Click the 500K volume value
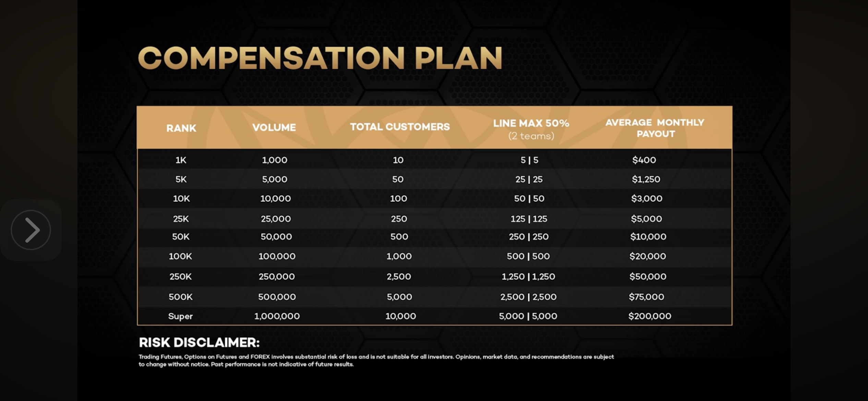868x401 pixels. pyautogui.click(x=276, y=296)
